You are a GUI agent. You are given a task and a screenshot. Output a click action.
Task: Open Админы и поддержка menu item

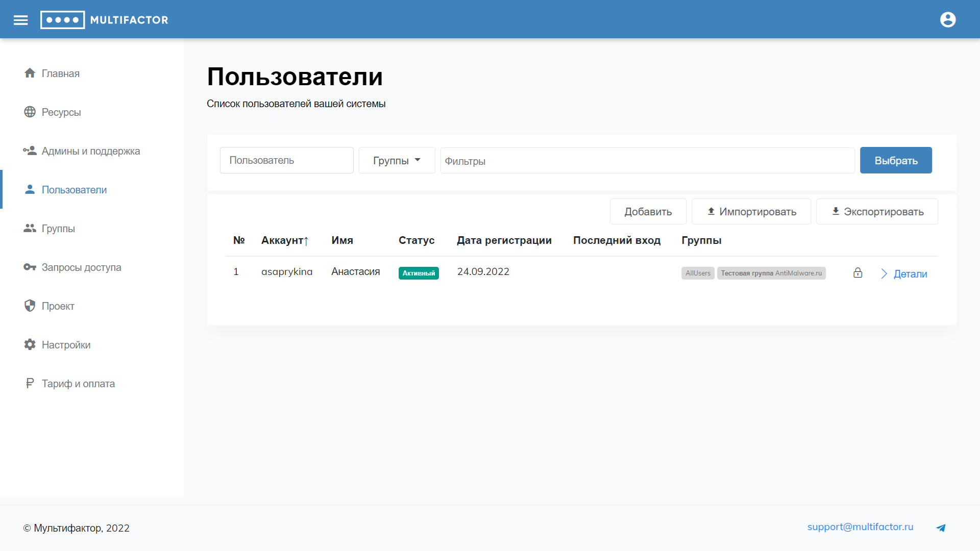tap(90, 151)
